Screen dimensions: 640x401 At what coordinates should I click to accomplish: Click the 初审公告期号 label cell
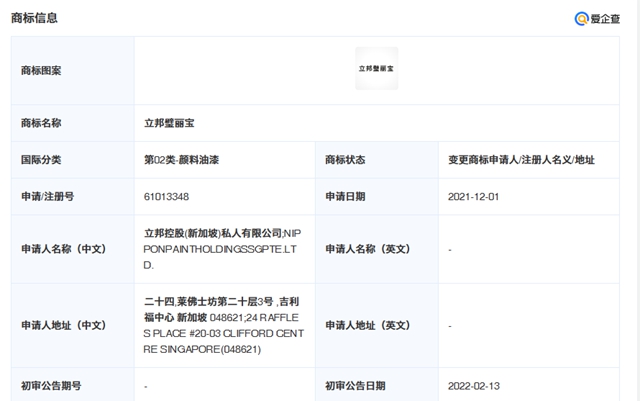(x=73, y=385)
